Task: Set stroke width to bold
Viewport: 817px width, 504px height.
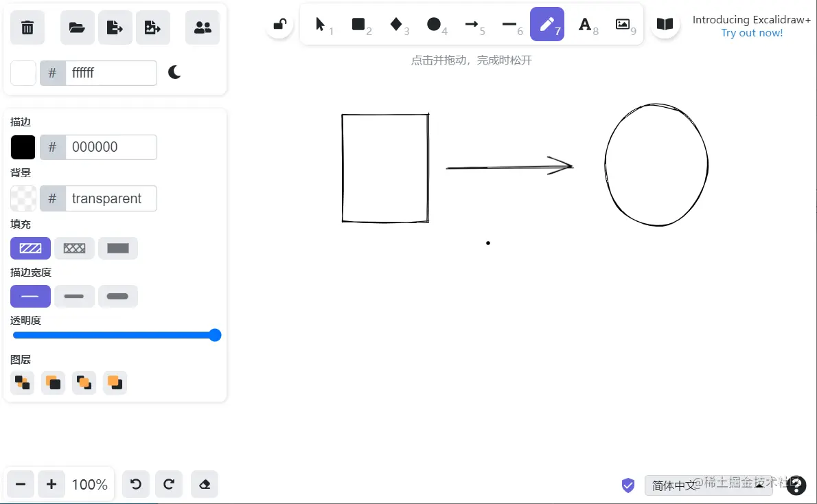Action: [x=74, y=296]
